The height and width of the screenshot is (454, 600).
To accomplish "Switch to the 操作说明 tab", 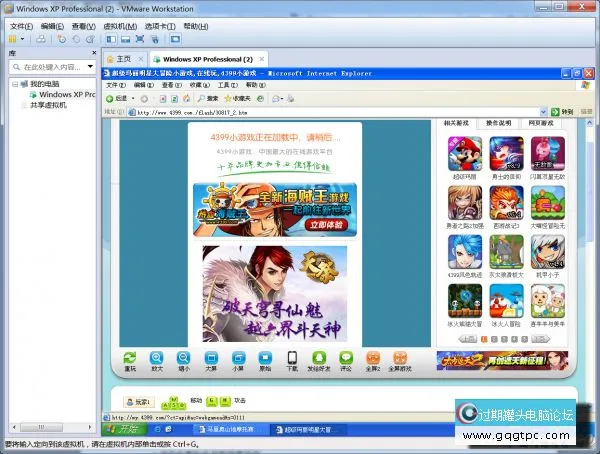I will click(x=498, y=123).
